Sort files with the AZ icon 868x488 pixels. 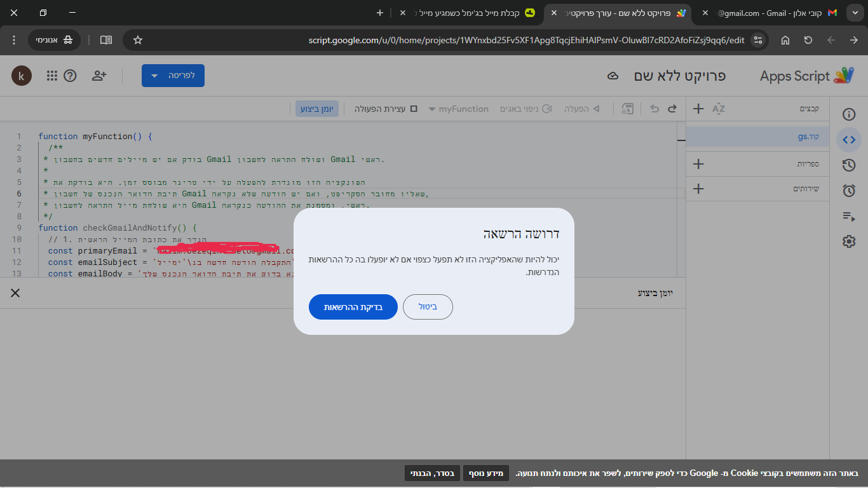coord(719,109)
